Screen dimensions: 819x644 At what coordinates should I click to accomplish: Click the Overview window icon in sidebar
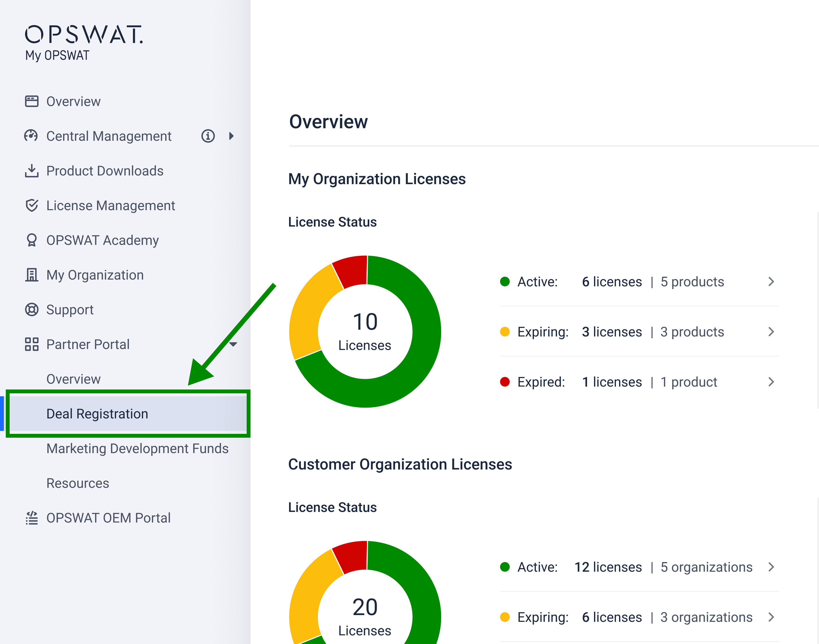click(x=32, y=101)
